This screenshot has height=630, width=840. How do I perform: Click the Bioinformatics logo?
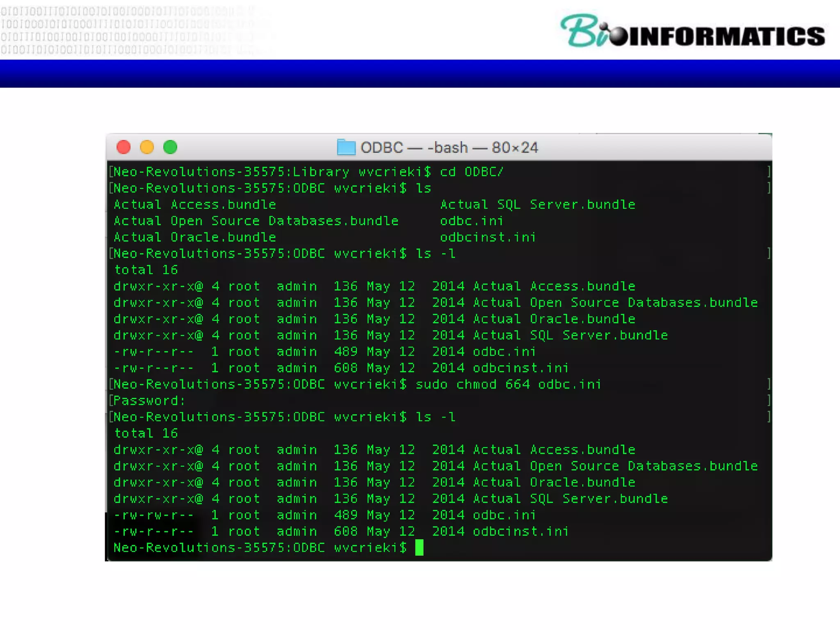click(692, 32)
